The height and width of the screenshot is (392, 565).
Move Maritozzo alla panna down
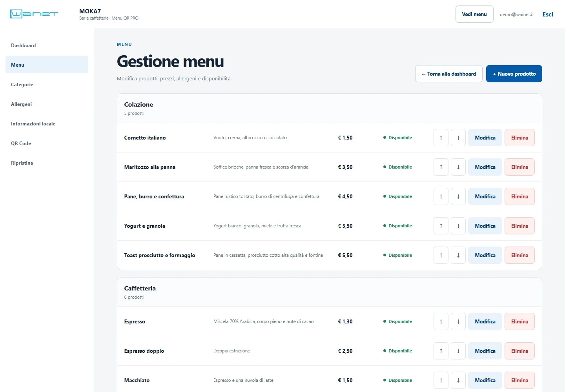458,167
